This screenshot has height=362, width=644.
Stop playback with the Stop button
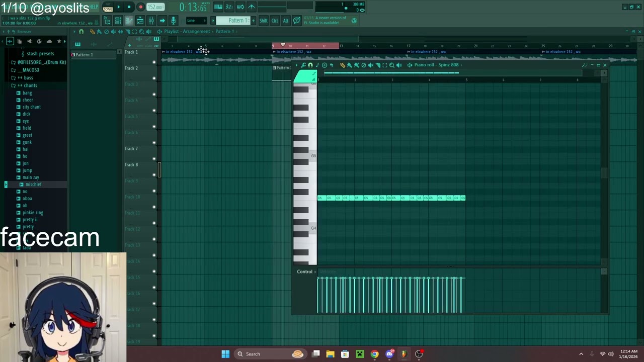(129, 7)
